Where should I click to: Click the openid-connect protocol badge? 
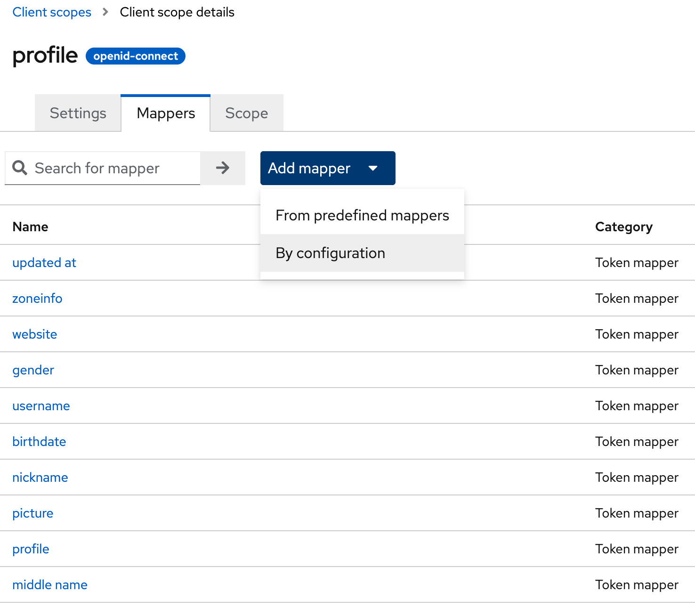click(x=135, y=56)
